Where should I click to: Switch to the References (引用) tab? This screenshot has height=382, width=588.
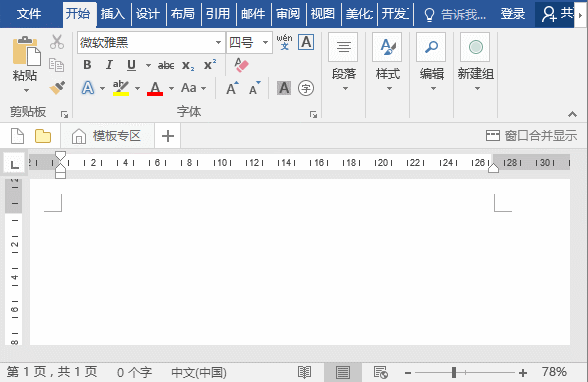pos(218,14)
